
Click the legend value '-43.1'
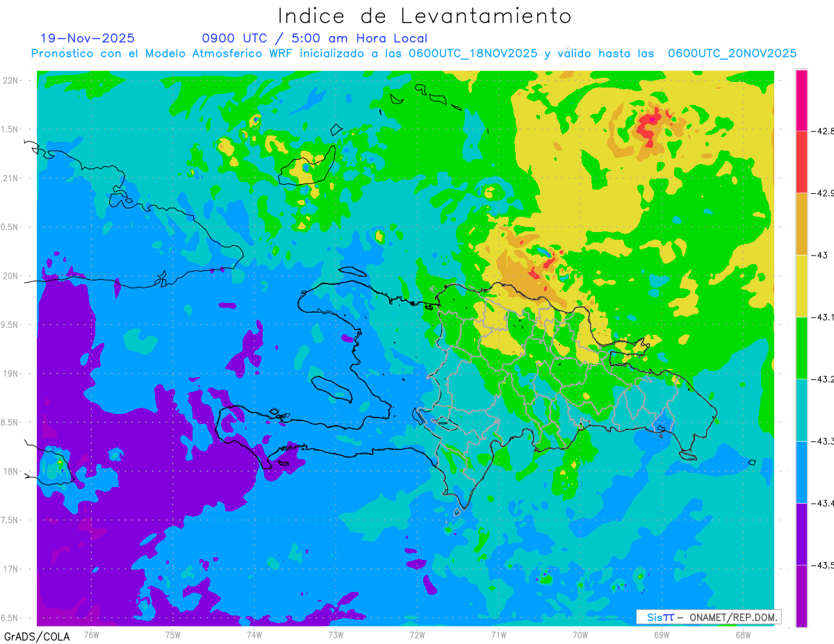coord(823,317)
